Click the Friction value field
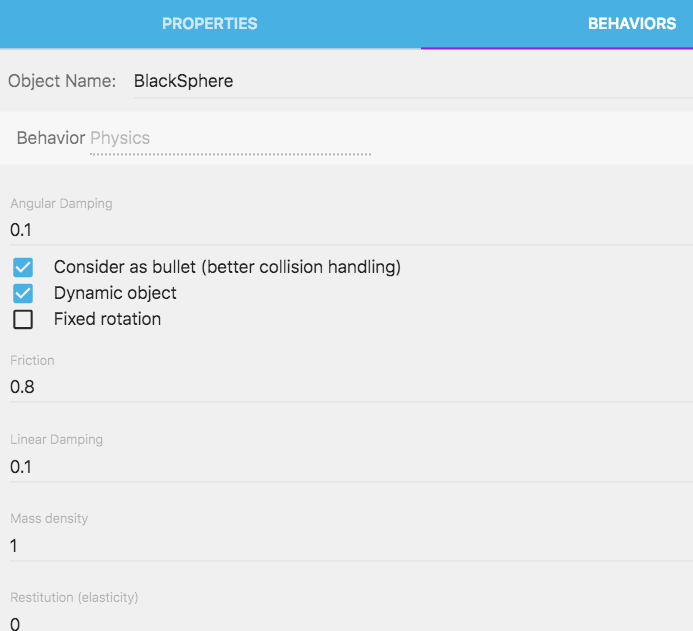The width and height of the screenshot is (693, 631). [x=350, y=387]
